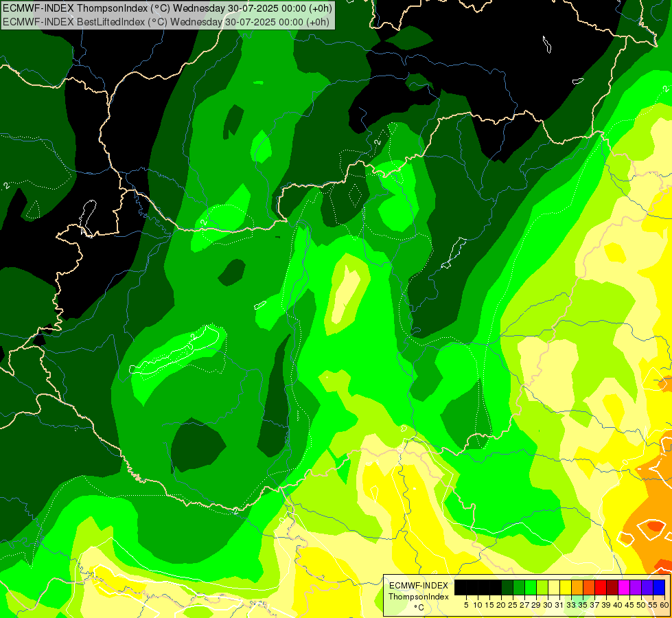Click the dark red 39-40 legend swatch
Viewport: 672px width, 618px height.
612,587
